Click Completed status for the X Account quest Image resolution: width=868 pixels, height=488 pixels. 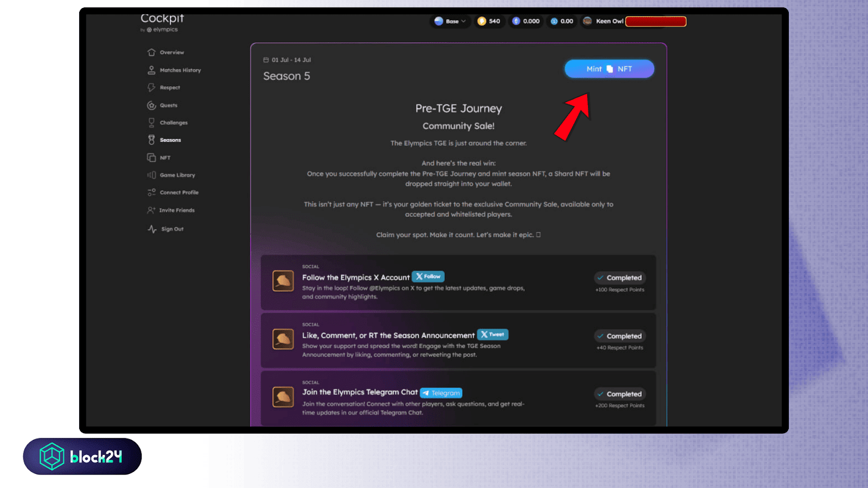point(620,278)
